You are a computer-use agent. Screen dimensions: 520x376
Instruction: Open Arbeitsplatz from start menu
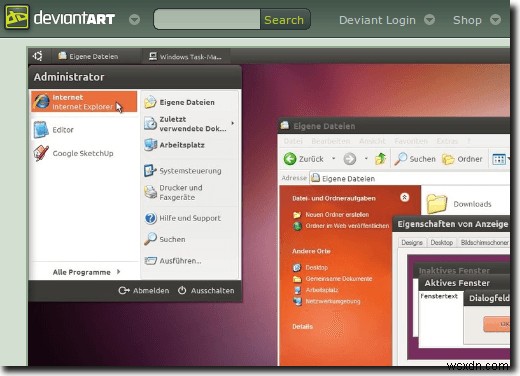(175, 145)
